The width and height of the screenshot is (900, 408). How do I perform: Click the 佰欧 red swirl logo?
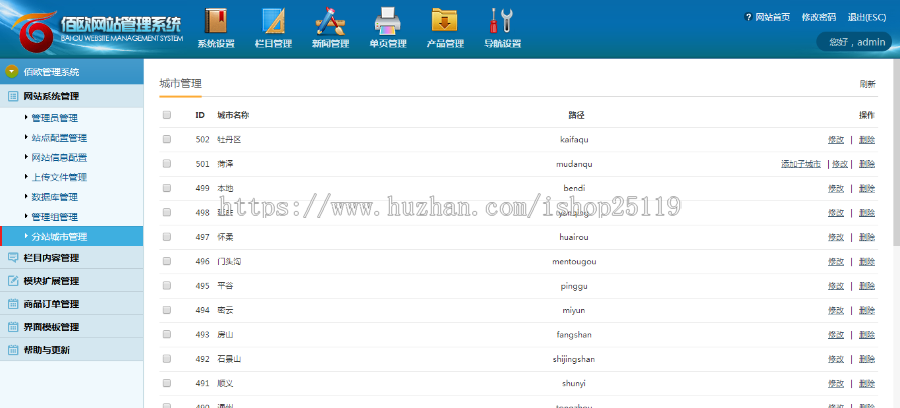pyautogui.click(x=34, y=32)
